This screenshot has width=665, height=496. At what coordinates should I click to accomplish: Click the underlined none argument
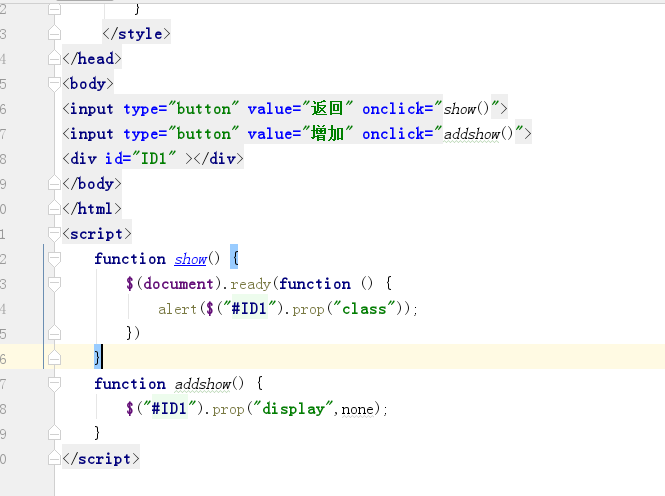pos(358,410)
